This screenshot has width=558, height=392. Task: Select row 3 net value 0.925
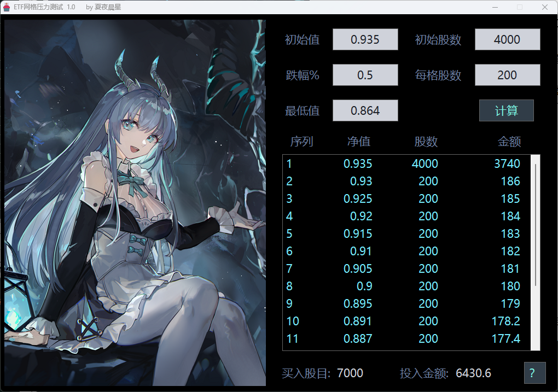(x=358, y=198)
